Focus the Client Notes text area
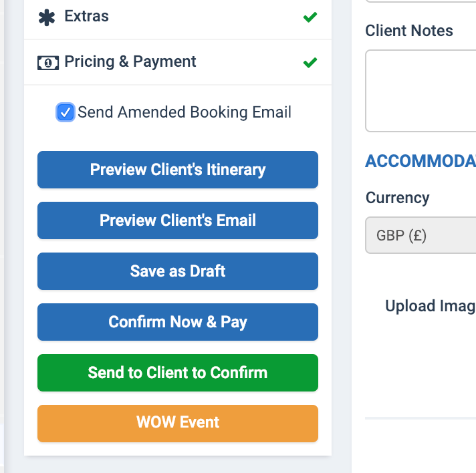 coord(421,91)
